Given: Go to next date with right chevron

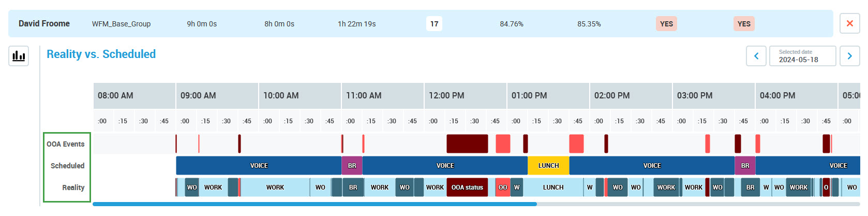Looking at the screenshot, I should pos(849,56).
